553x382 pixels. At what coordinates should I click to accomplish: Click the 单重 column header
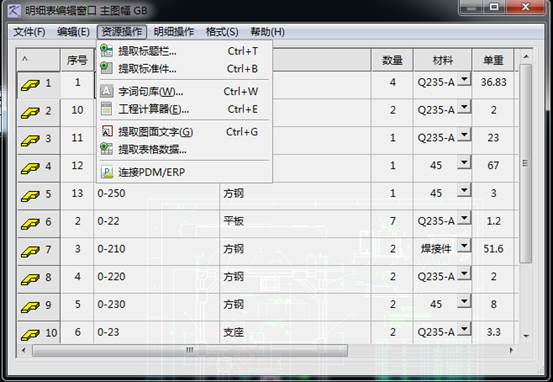493,60
